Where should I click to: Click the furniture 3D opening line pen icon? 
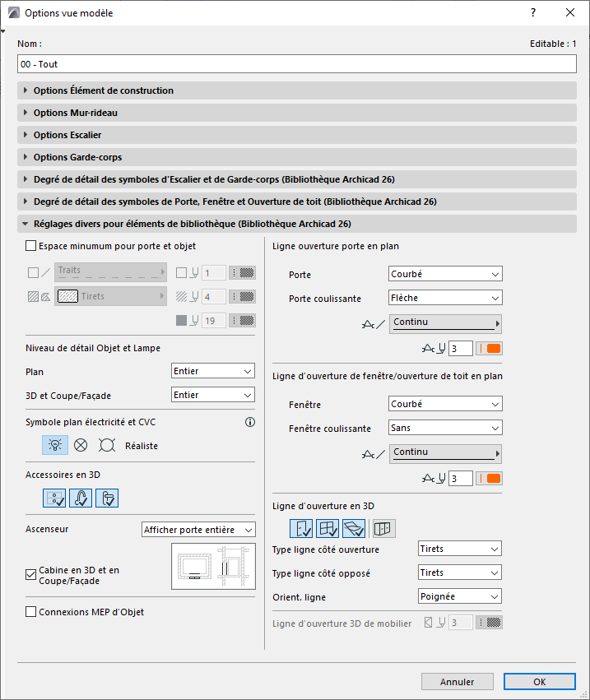point(434,623)
